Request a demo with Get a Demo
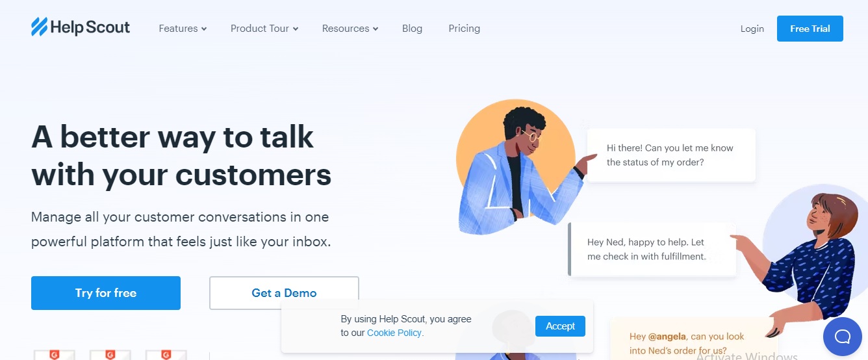 (284, 293)
